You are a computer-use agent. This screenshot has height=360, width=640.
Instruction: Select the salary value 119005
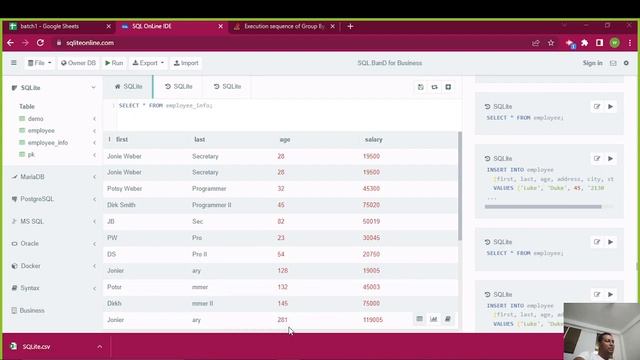(373, 320)
